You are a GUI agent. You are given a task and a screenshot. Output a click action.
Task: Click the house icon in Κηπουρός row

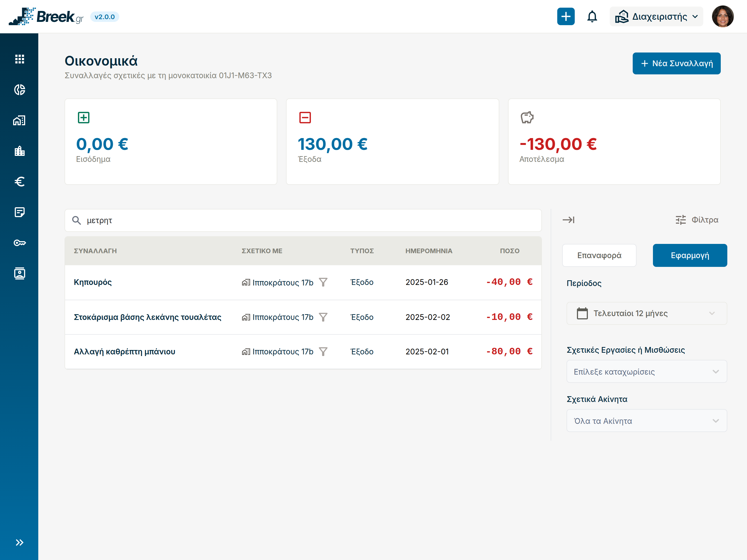[246, 282]
